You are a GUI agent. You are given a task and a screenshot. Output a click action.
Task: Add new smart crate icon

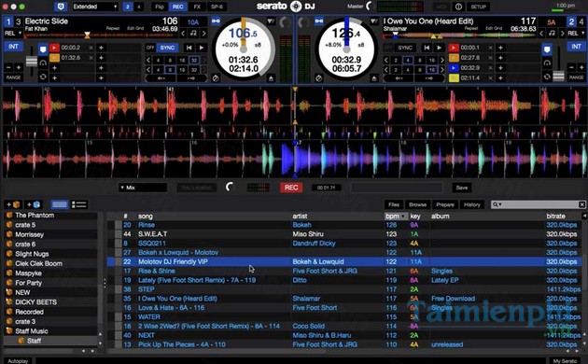click(33, 204)
